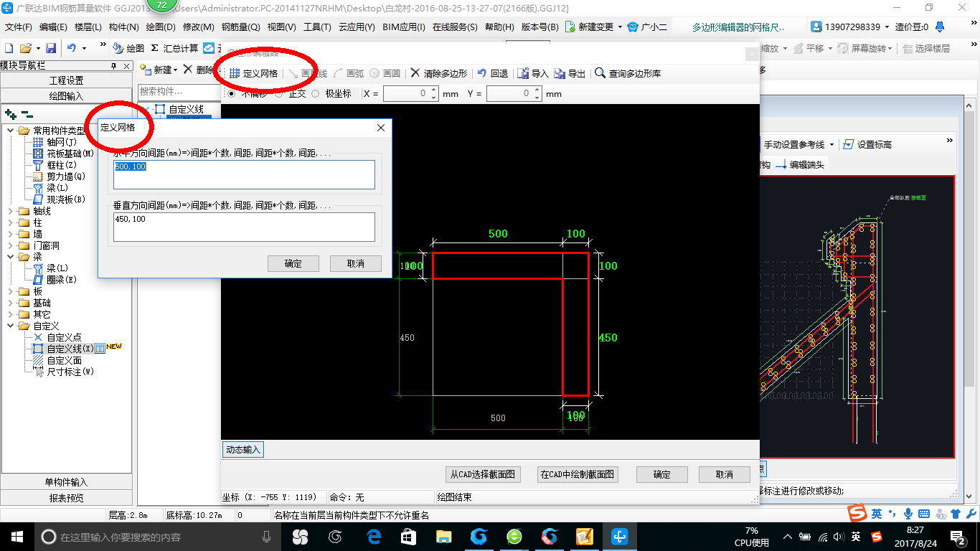Expand the 柱 folder
Viewport: 980px width, 551px height.
[11, 222]
